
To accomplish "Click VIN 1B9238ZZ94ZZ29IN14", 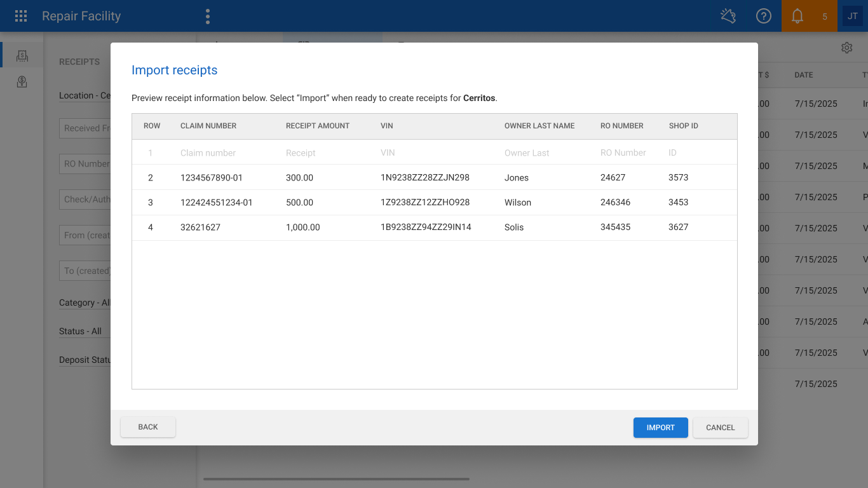I will point(426,227).
